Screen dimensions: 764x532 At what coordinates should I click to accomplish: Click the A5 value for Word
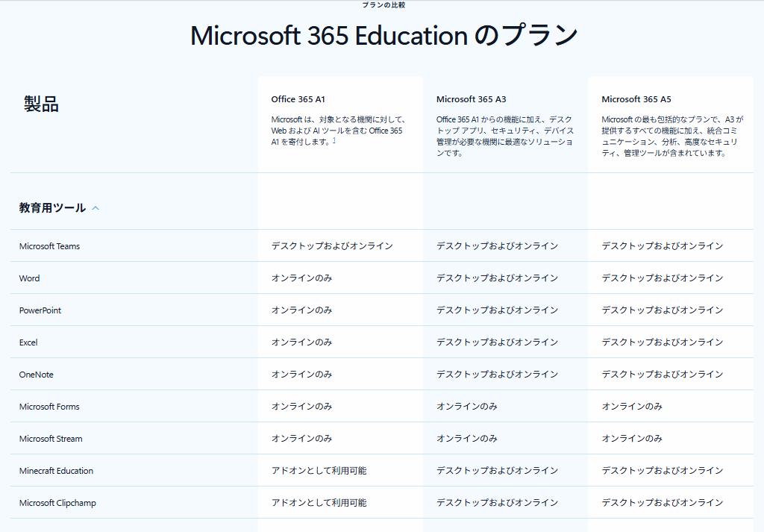pos(663,278)
